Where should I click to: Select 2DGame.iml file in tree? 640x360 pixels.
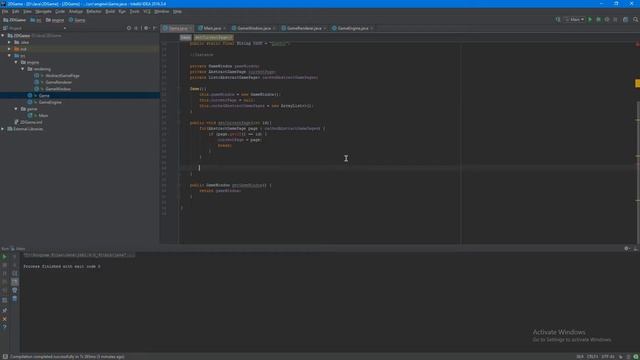click(x=31, y=122)
